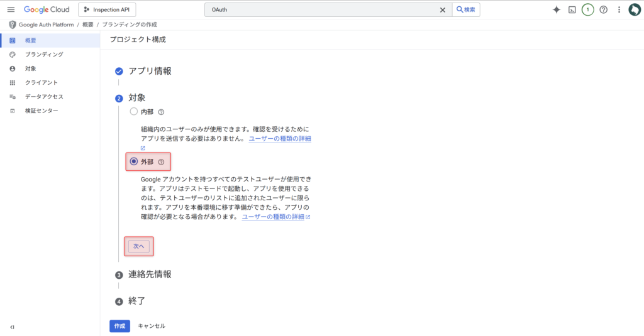Click the キャンセル button
The height and width of the screenshot is (336, 644).
click(152, 326)
